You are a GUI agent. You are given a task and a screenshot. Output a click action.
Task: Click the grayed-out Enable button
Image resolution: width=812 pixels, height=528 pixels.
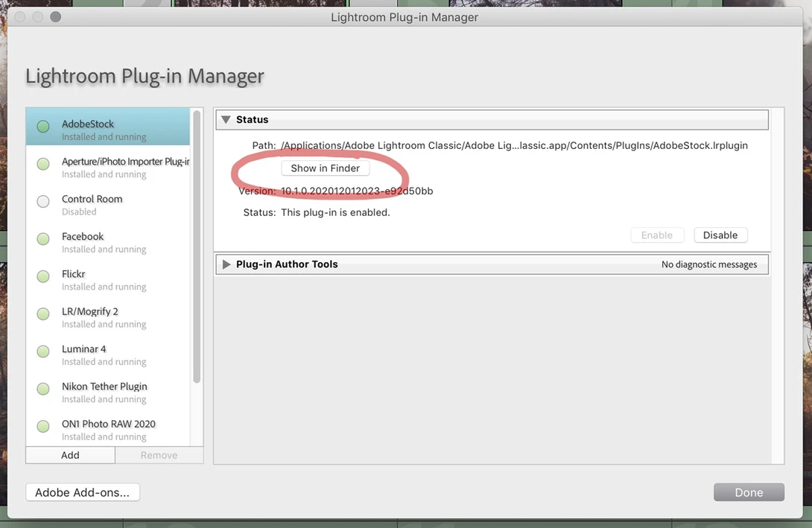[x=657, y=235]
